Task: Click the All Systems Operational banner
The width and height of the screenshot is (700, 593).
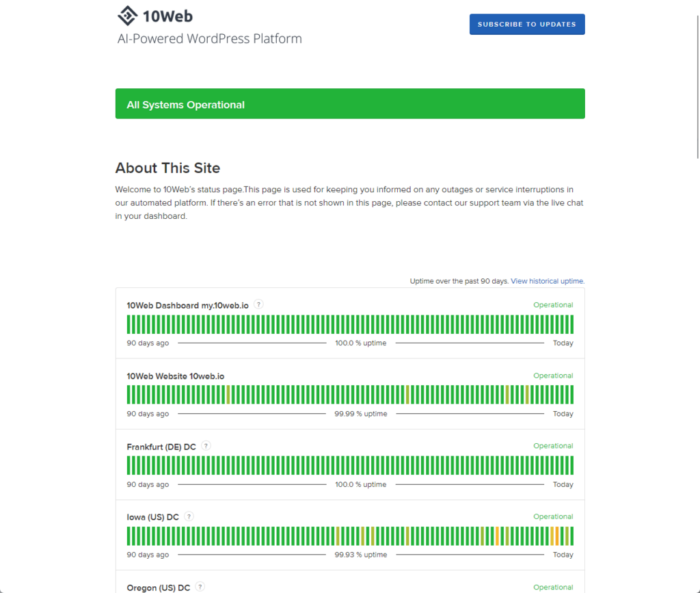Action: pyautogui.click(x=350, y=103)
